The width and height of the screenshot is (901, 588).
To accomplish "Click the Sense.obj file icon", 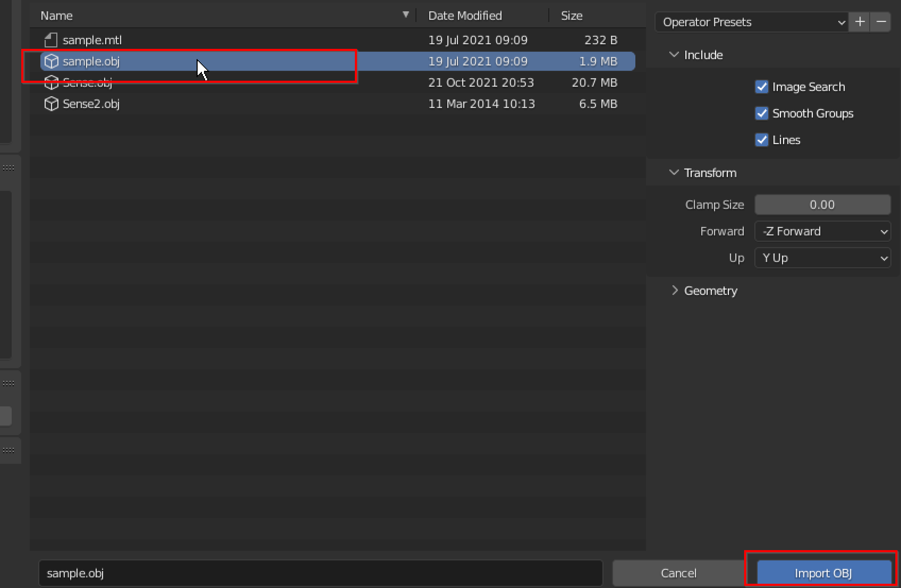I will click(51, 82).
